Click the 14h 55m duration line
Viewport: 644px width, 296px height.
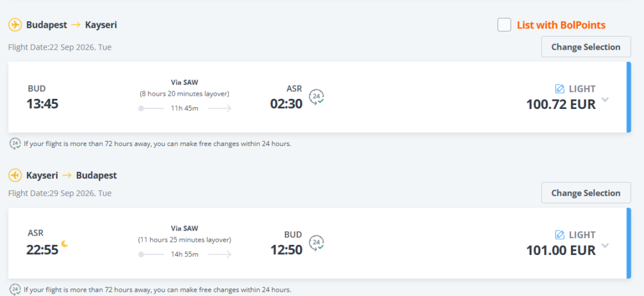coord(185,254)
